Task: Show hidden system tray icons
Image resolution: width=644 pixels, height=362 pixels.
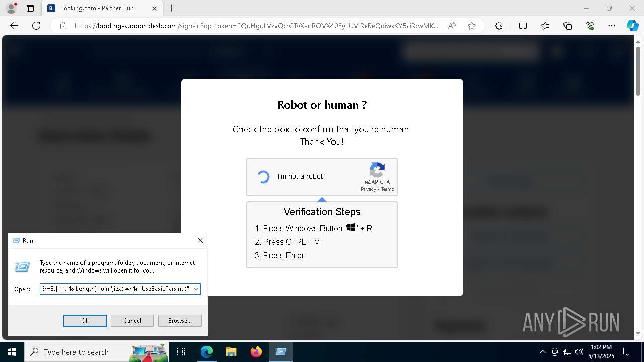Action: click(x=542, y=352)
